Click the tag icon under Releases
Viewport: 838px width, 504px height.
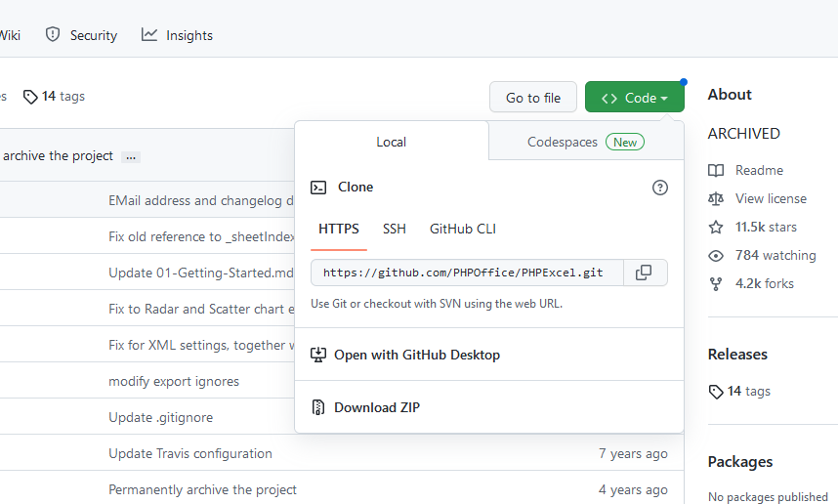tap(716, 392)
